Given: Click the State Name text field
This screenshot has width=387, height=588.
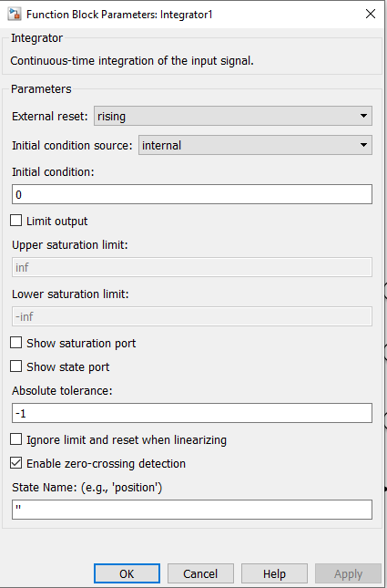Looking at the screenshot, I should click(192, 510).
